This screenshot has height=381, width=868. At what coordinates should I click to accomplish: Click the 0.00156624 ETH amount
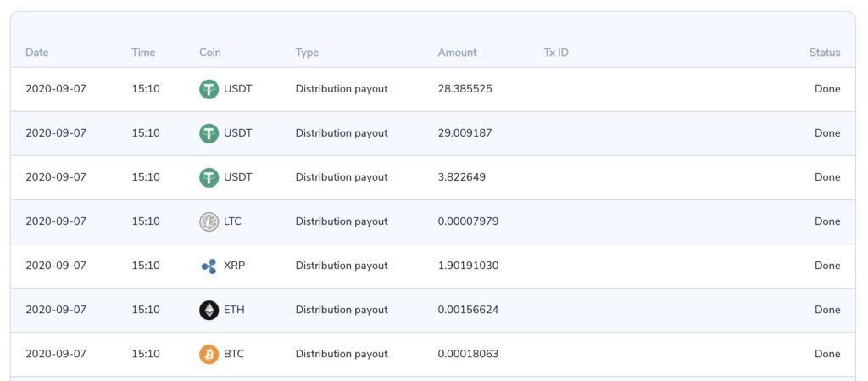(468, 310)
